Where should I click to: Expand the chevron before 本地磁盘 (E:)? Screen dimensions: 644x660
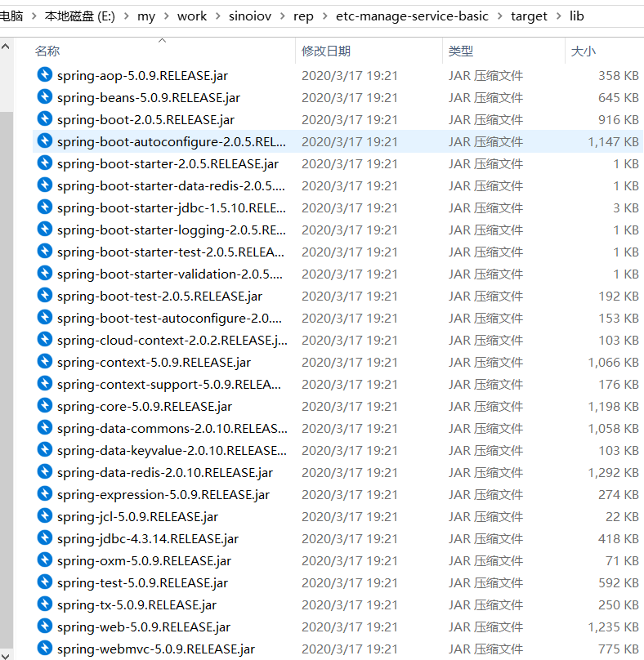click(34, 16)
